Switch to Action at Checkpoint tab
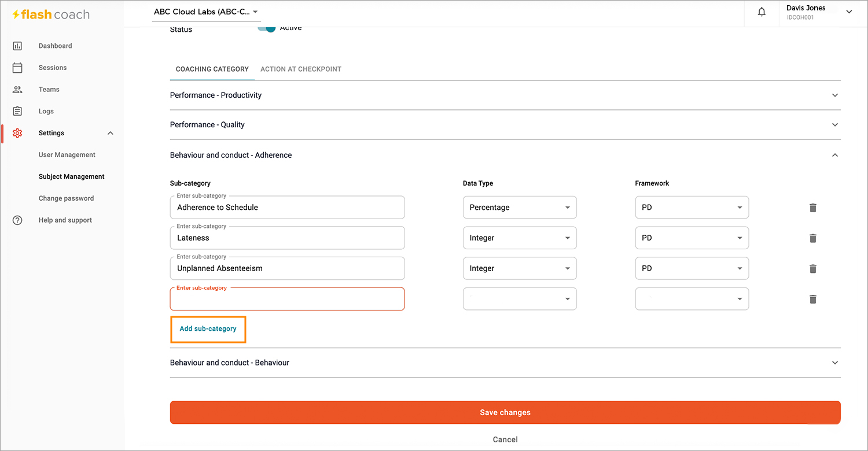This screenshot has width=868, height=451. tap(301, 69)
